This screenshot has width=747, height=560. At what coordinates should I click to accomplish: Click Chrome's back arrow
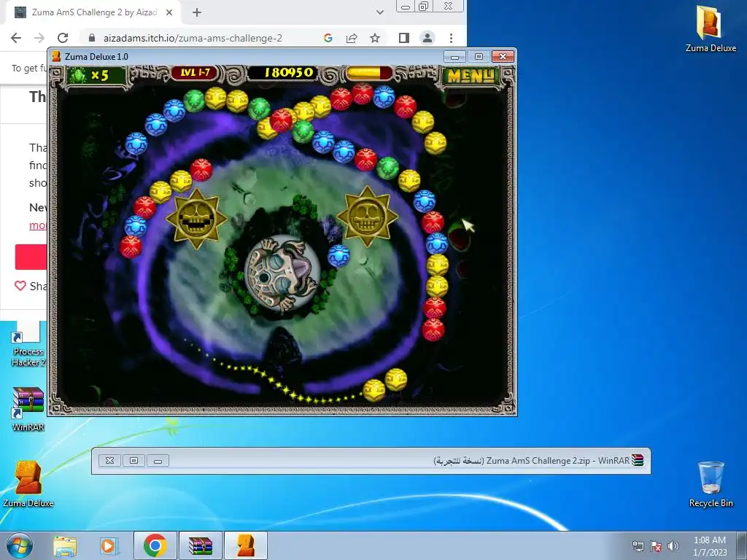tap(16, 38)
